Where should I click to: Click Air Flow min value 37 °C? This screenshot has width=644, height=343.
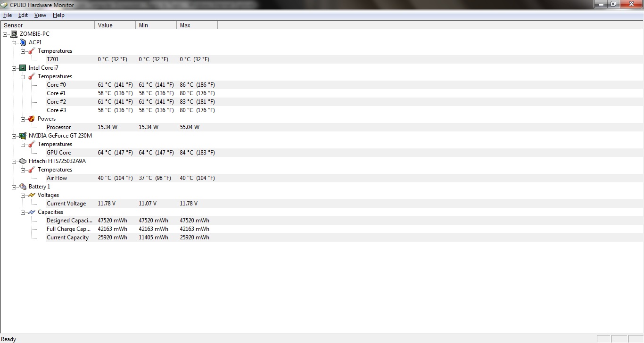[155, 178]
